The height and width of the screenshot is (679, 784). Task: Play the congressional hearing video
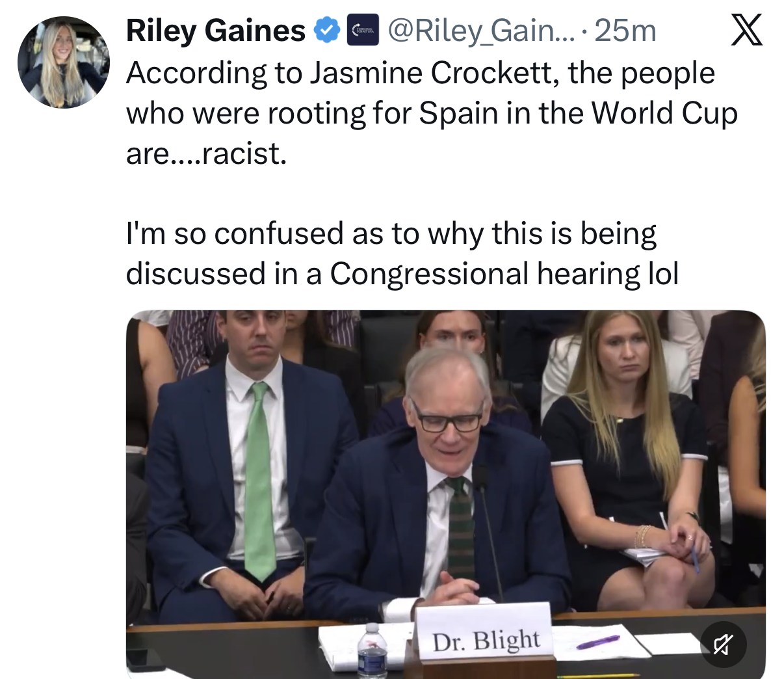click(x=445, y=494)
